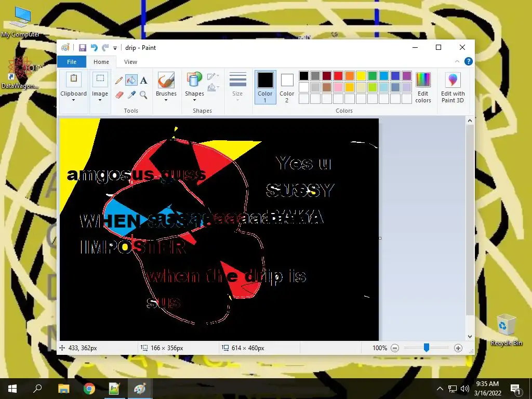This screenshot has width=532, height=399.
Task: Expand Shapes dropdown arrow
Action: click(x=194, y=100)
